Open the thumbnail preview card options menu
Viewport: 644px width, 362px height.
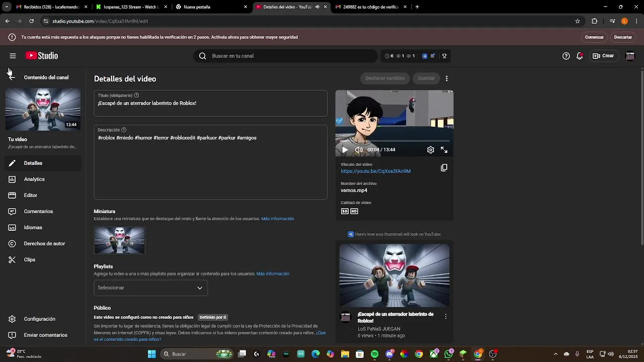pyautogui.click(x=446, y=316)
